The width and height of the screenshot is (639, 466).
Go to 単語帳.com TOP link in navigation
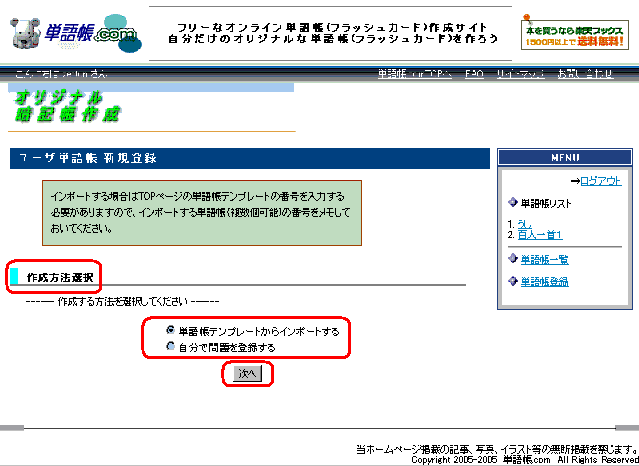pyautogui.click(x=414, y=75)
